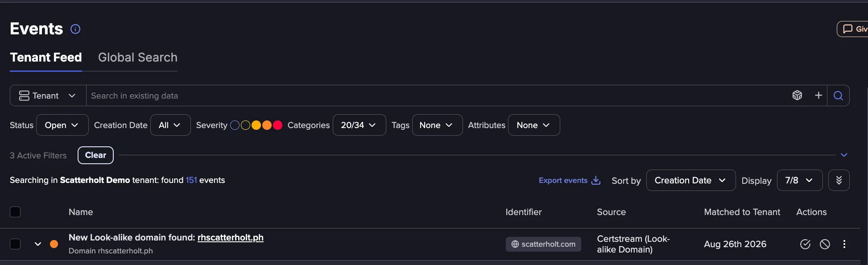Screen dimensions: 868x265
Task: Click the ignore circle-slash icon on event row
Action: [x=825, y=244]
